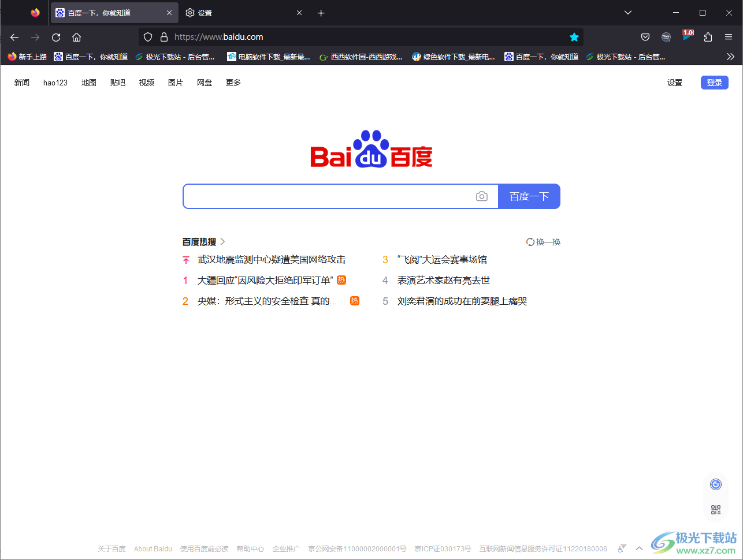
Task: Open the Firefox application hamburger menu
Action: pos(729,37)
